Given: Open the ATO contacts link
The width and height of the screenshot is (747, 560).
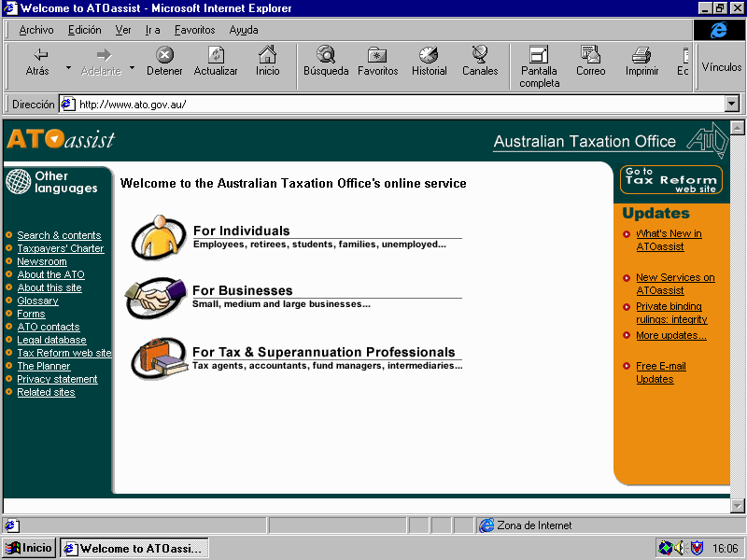Looking at the screenshot, I should 49,327.
